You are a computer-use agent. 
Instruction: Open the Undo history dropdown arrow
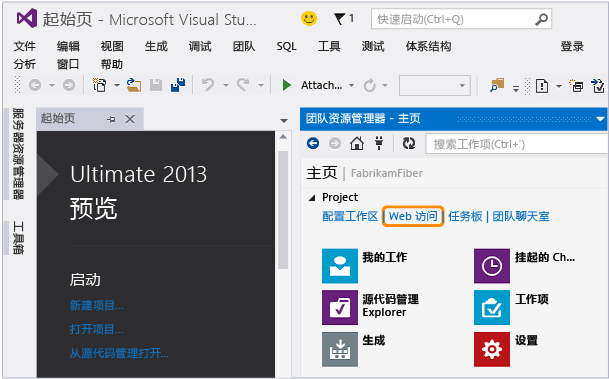[x=226, y=85]
